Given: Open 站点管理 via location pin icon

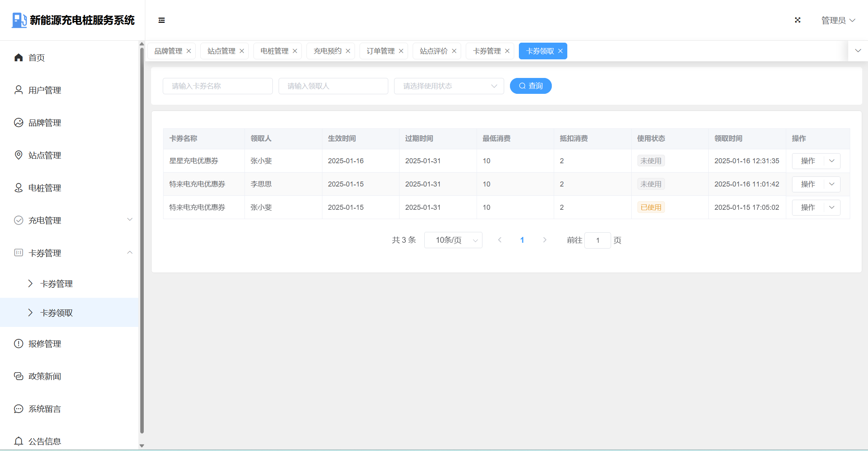Looking at the screenshot, I should tap(19, 155).
